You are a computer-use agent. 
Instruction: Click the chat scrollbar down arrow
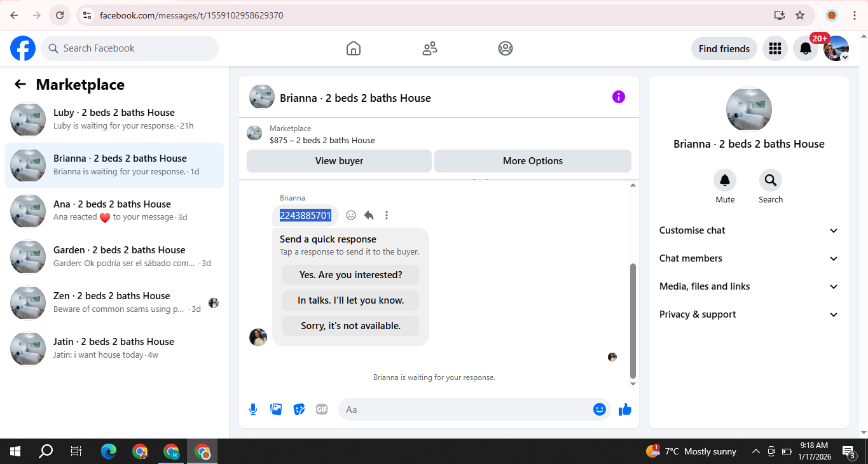tap(633, 384)
